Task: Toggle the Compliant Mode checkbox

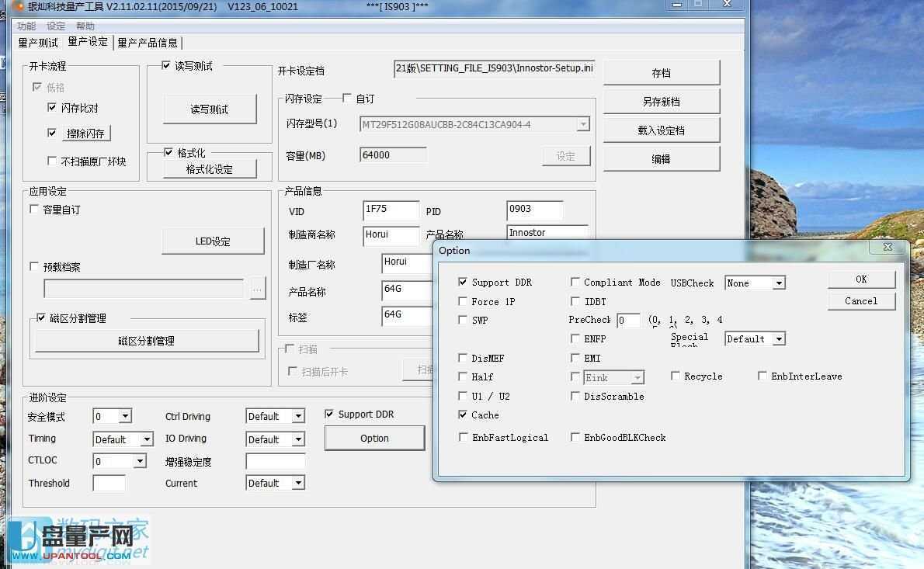Action: click(x=575, y=282)
